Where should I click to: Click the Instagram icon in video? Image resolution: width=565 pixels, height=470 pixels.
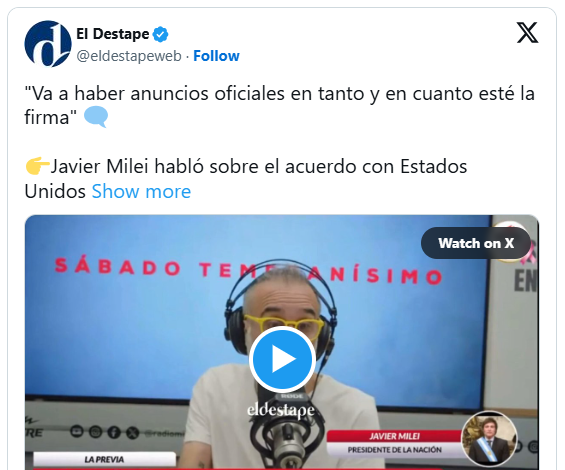coord(95,431)
